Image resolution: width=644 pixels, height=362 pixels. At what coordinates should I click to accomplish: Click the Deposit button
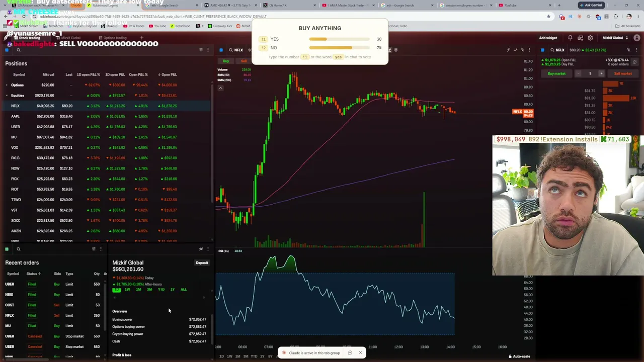(202, 262)
